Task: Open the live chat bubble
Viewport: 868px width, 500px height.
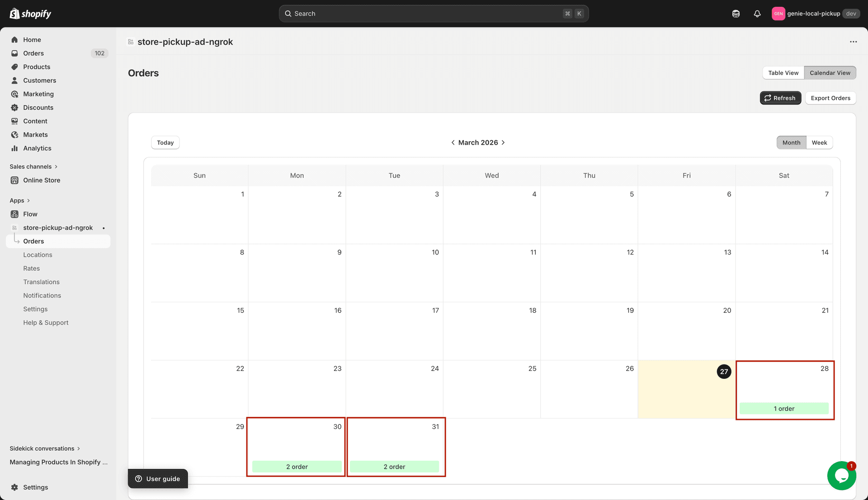Action: click(x=841, y=475)
